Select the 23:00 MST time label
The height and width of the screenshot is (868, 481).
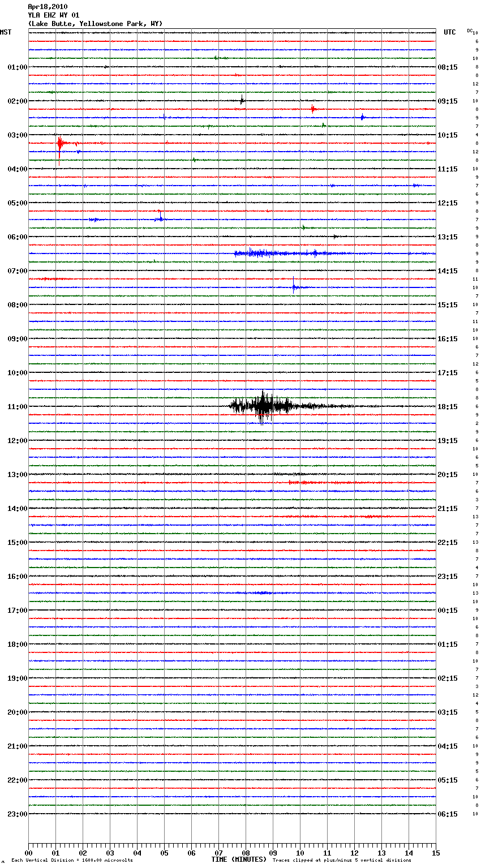18,814
